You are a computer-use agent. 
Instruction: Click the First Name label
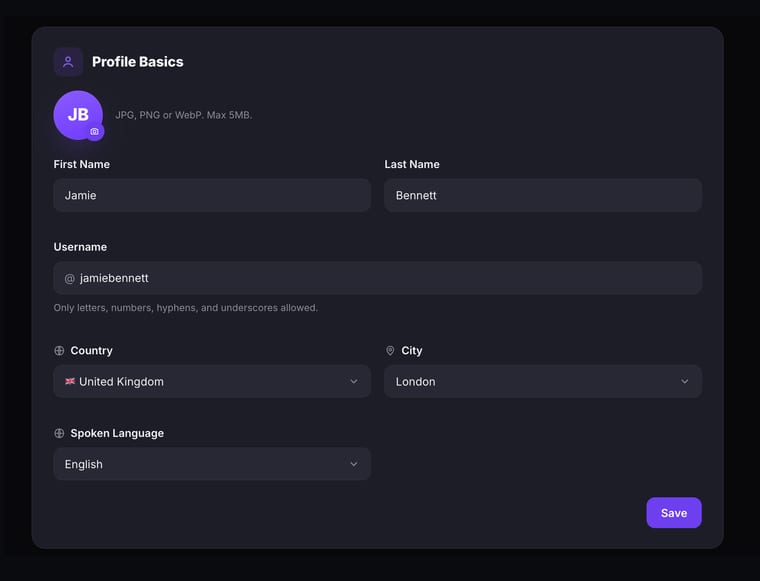tap(81, 164)
